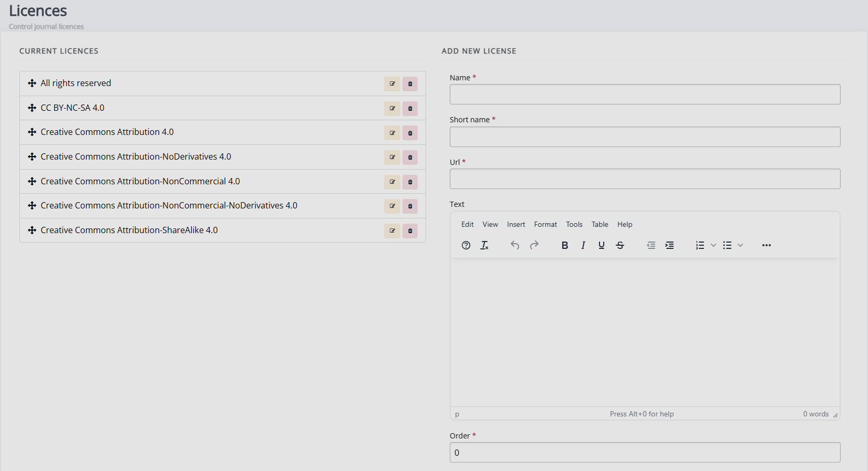Delete the CC BY-NC-SA 4.0 licence
The height and width of the screenshot is (471, 868).
pos(410,109)
